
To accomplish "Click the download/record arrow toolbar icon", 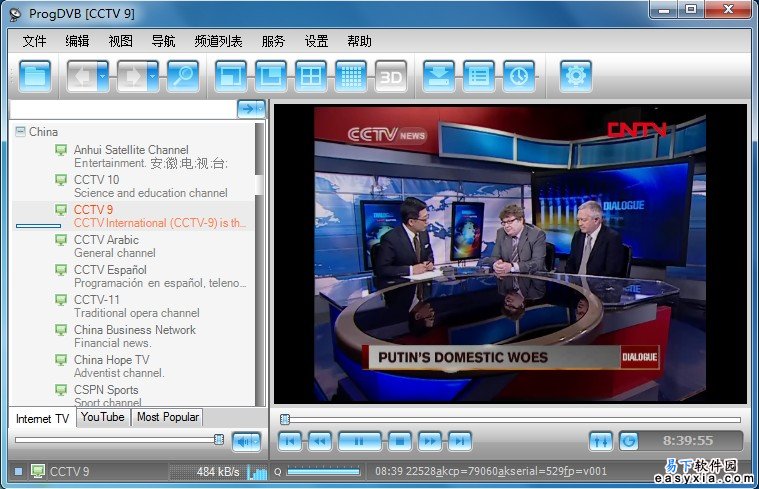I will [x=438, y=76].
